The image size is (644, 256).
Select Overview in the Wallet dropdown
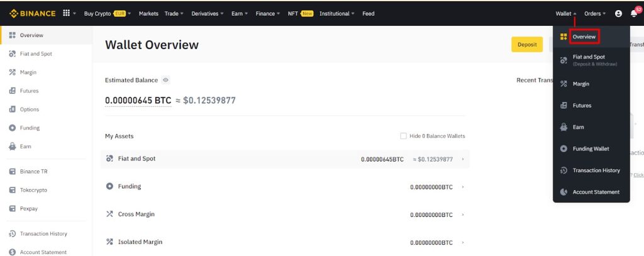click(584, 36)
